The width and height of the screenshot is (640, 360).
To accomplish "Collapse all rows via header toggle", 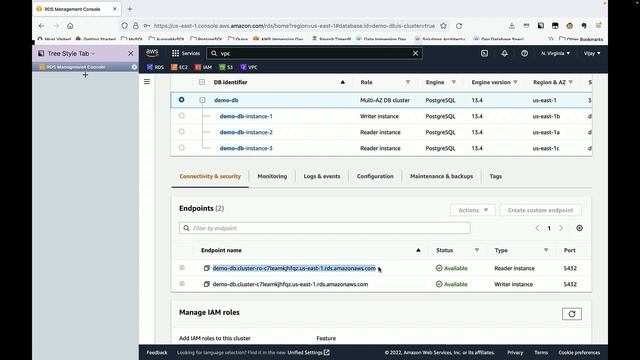I will pos(202,82).
